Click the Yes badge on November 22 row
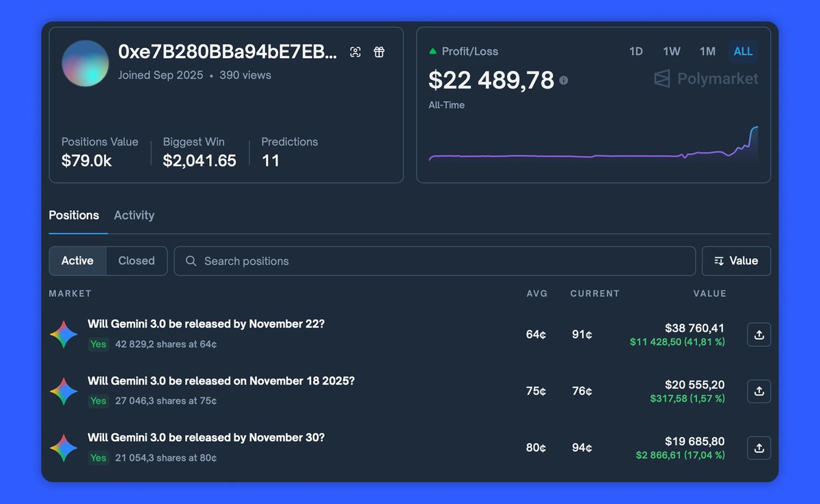The image size is (820, 504). point(98,344)
